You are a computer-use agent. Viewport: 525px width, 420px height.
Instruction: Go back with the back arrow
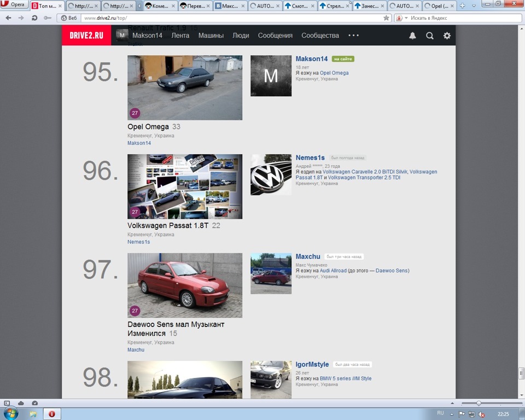tap(8, 18)
